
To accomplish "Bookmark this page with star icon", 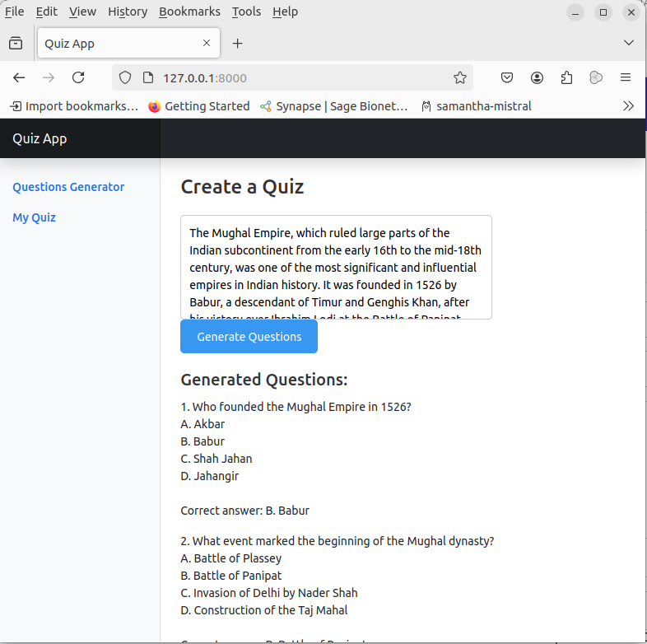I will point(459,77).
